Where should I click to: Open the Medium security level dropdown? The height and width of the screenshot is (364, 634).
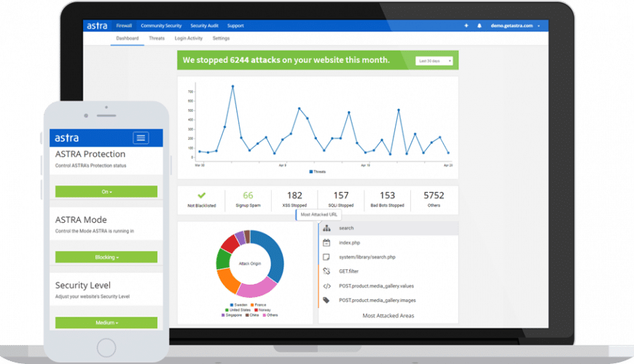[x=106, y=323]
